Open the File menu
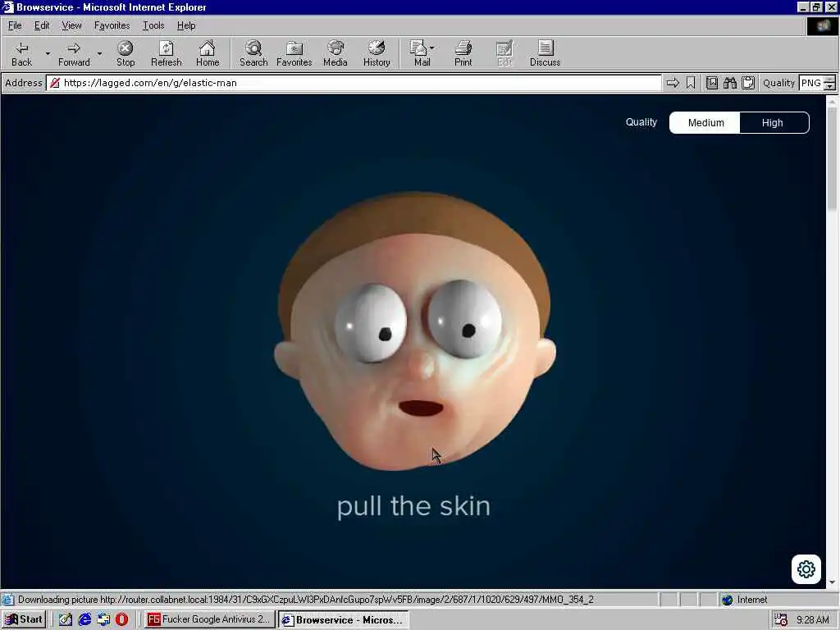The width and height of the screenshot is (840, 630). [15, 25]
